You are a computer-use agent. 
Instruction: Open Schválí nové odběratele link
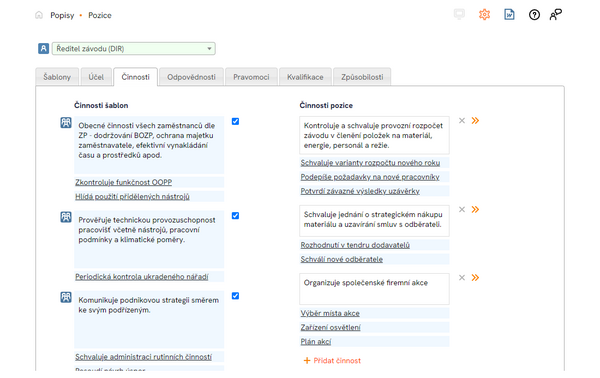click(x=342, y=259)
